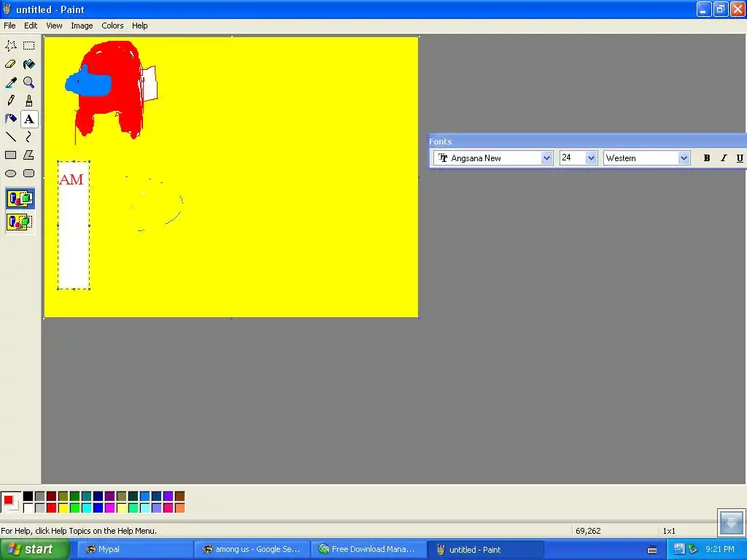Choose the orange palette swatch
The height and width of the screenshot is (560, 747).
[x=179, y=508]
